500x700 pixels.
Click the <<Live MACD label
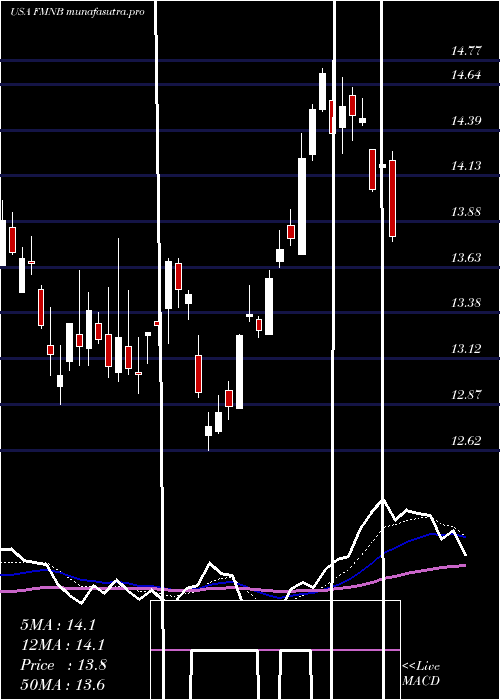click(x=421, y=674)
